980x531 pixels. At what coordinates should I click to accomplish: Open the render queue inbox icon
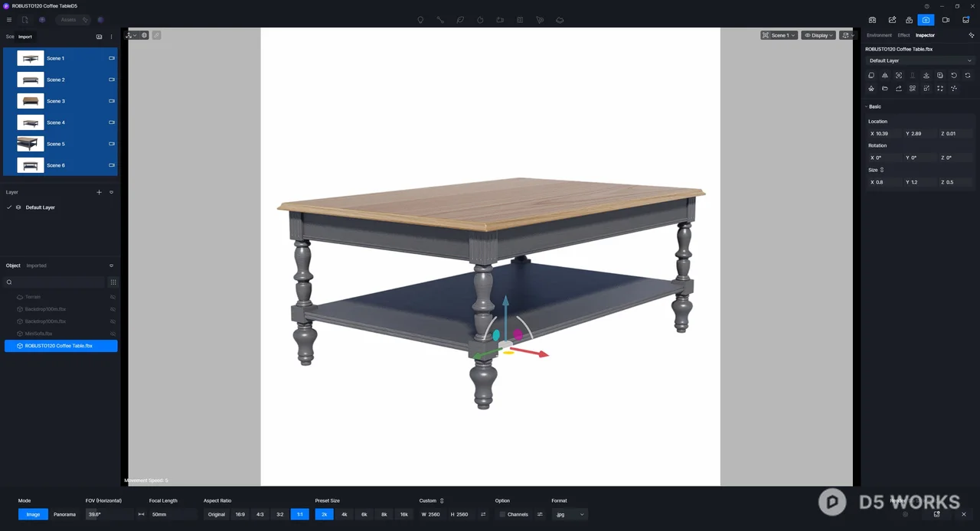(965, 20)
